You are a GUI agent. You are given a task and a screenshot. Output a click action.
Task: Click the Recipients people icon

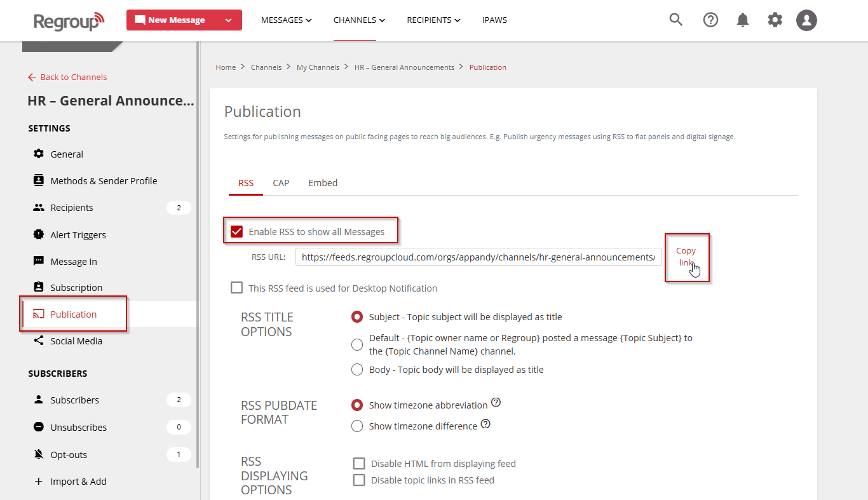tap(39, 208)
